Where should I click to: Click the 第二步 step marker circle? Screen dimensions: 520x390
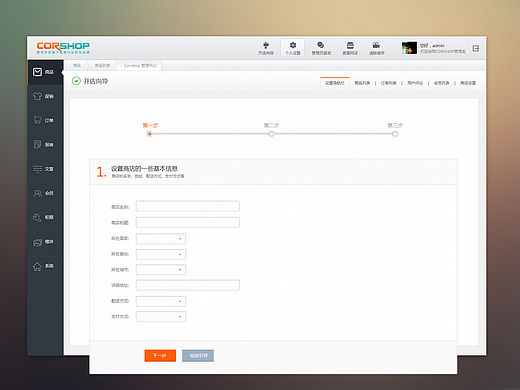271,134
